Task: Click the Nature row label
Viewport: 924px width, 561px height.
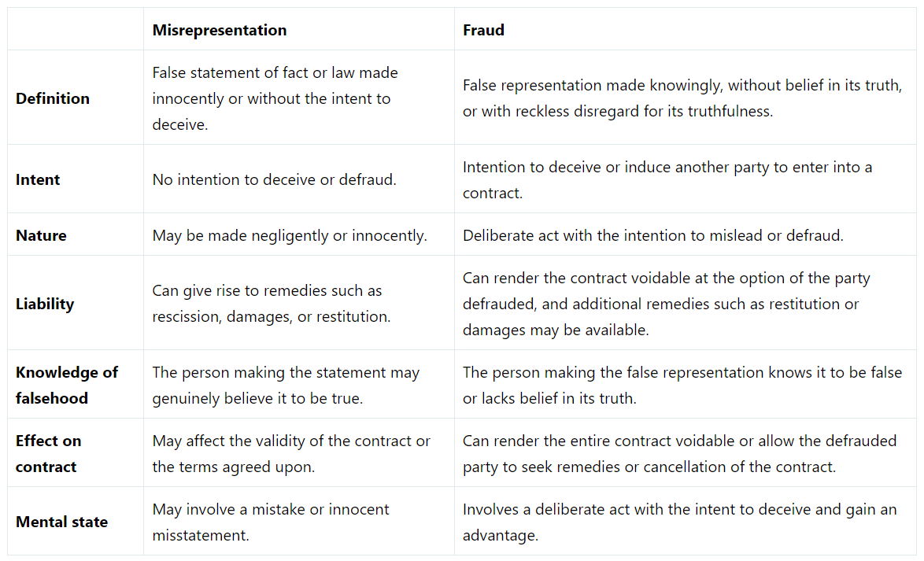Action: (x=41, y=235)
